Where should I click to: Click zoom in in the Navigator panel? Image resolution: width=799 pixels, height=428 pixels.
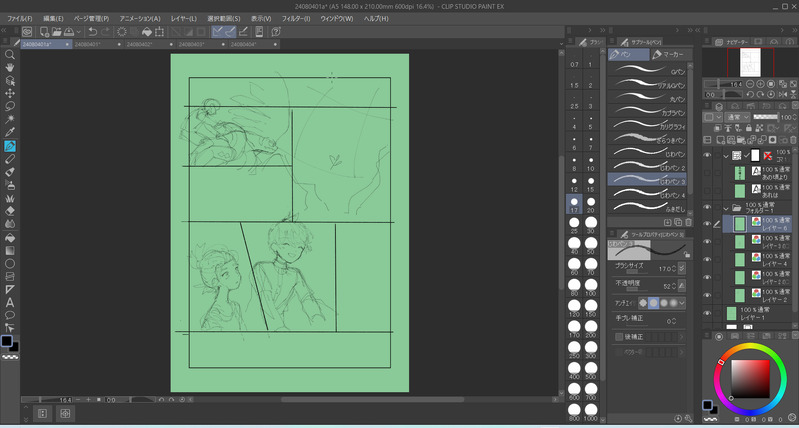760,84
